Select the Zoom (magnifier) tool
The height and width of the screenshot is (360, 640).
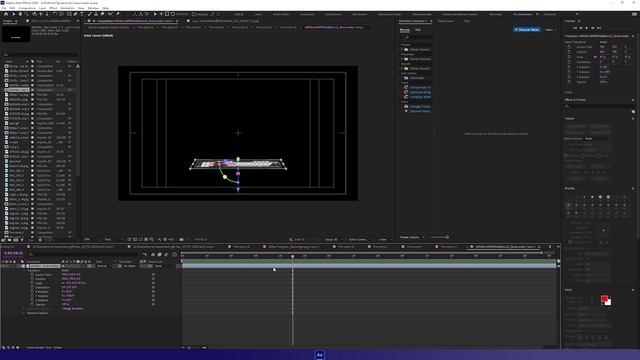[x=27, y=14]
